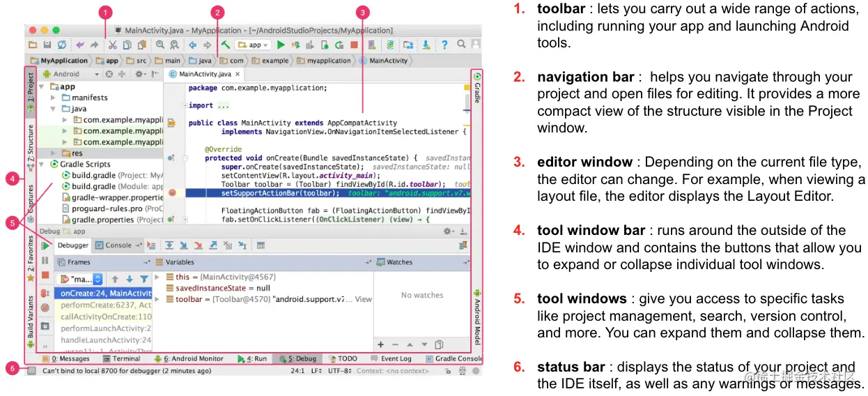
Task: Click the View Breakpoints icon
Action: click(45, 293)
